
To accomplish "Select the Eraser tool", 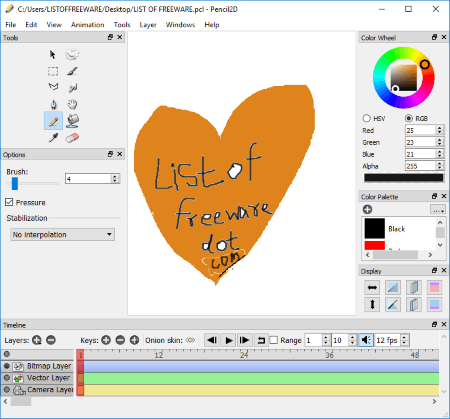I will [x=72, y=138].
